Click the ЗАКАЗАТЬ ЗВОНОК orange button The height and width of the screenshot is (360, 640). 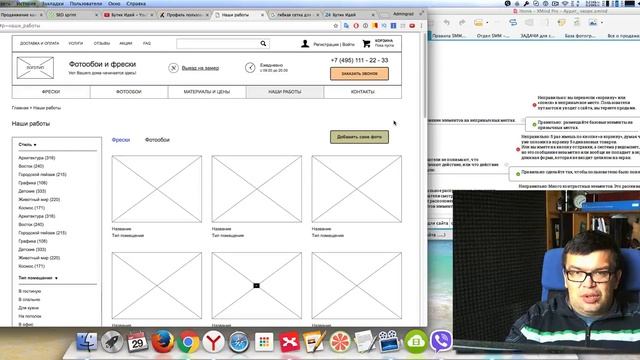coord(359,73)
